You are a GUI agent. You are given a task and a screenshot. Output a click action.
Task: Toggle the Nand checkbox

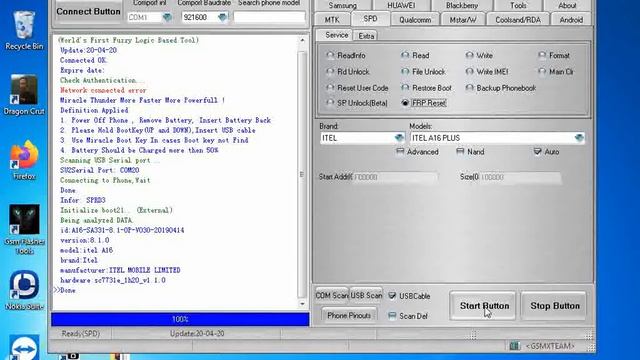point(460,151)
